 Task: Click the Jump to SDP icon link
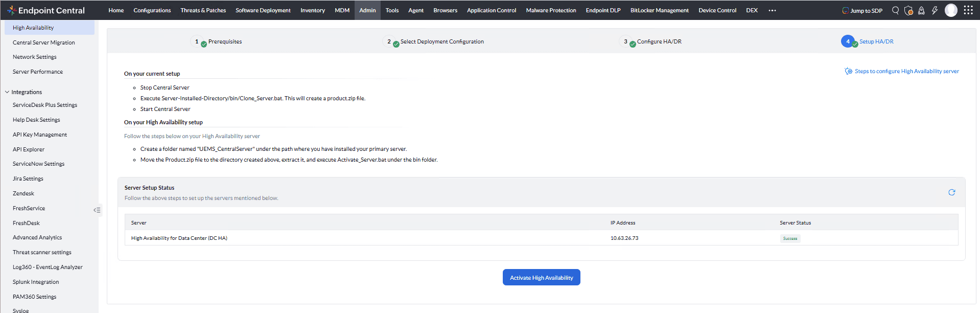862,10
